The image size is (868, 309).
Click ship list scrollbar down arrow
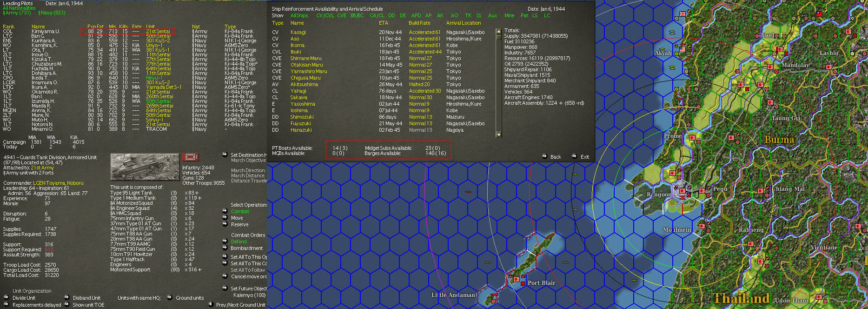tap(499, 134)
